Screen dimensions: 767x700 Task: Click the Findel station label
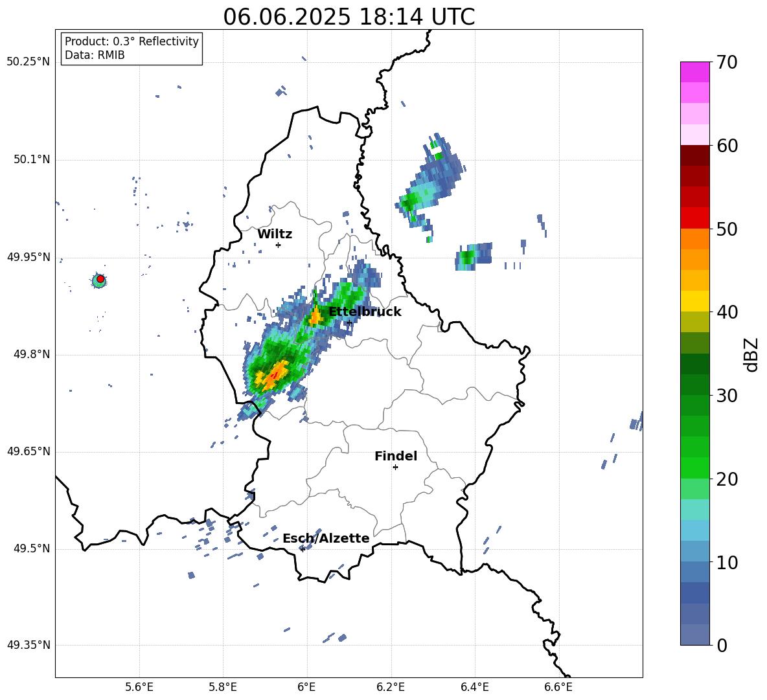396,456
